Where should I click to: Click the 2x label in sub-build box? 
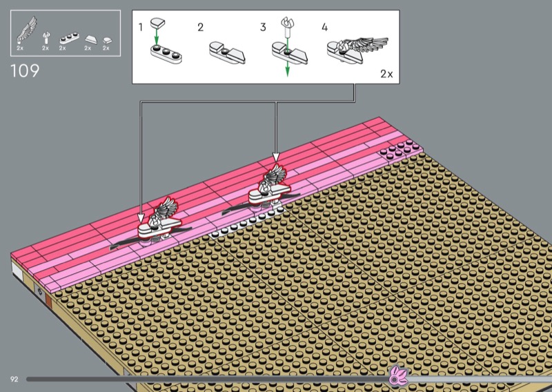(386, 73)
